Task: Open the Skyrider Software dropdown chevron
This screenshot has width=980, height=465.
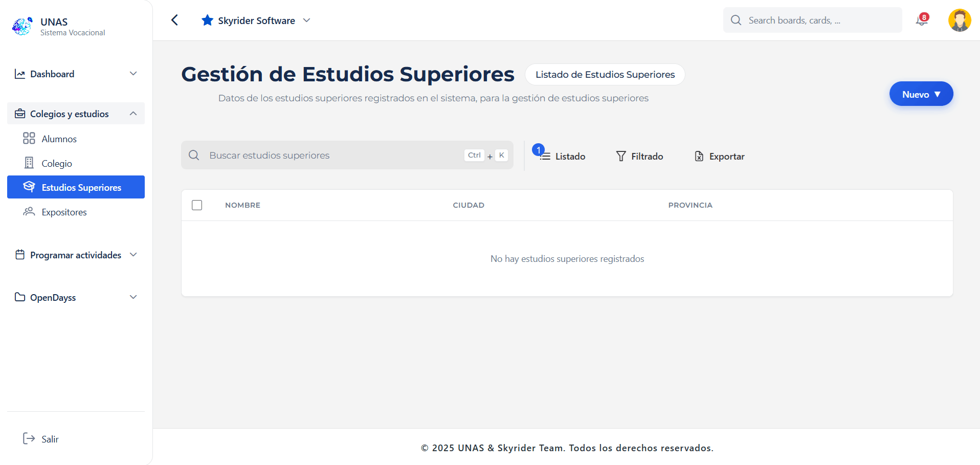Action: pos(307,20)
